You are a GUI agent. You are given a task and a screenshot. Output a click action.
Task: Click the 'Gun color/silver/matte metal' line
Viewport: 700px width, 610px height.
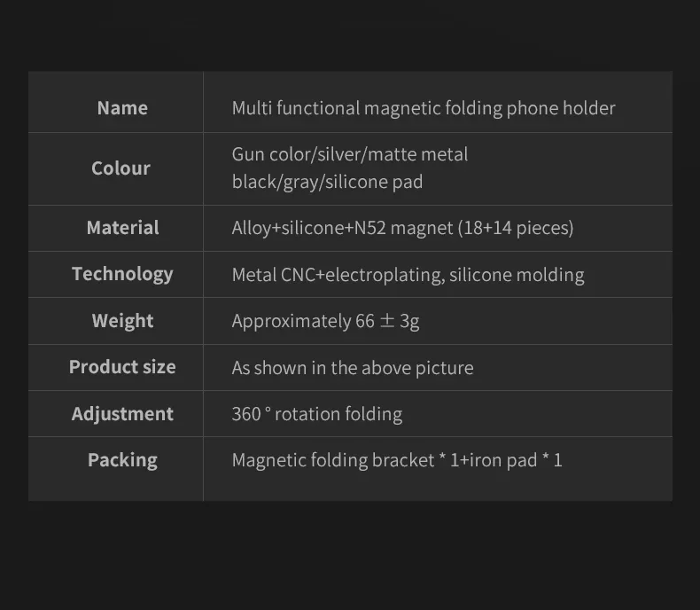(350, 154)
